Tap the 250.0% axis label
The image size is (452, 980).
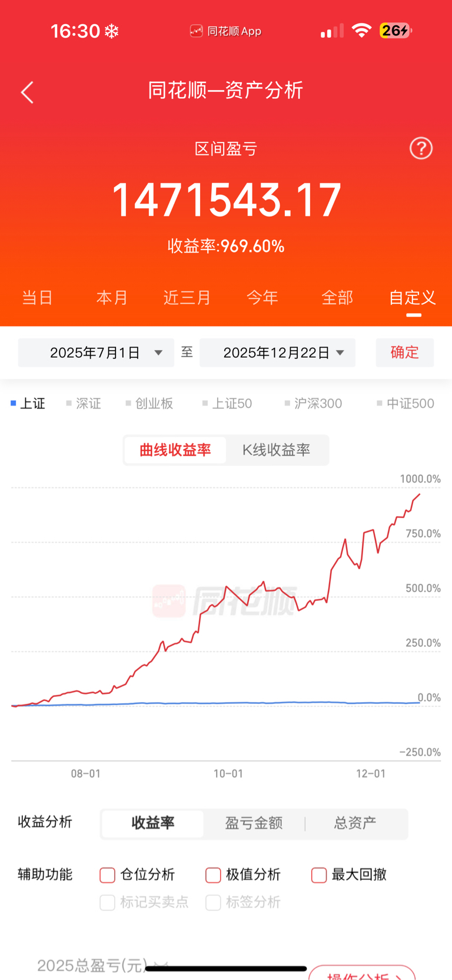[423, 643]
